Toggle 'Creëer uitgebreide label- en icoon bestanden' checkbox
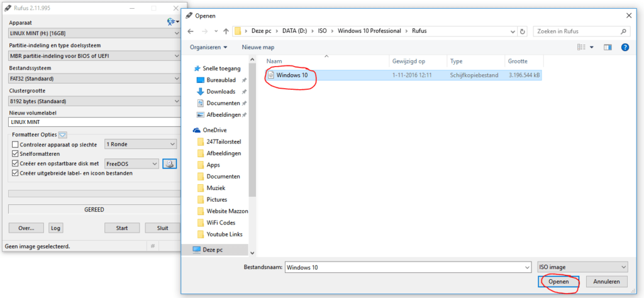Screen dimensions: 644x298 (15, 174)
